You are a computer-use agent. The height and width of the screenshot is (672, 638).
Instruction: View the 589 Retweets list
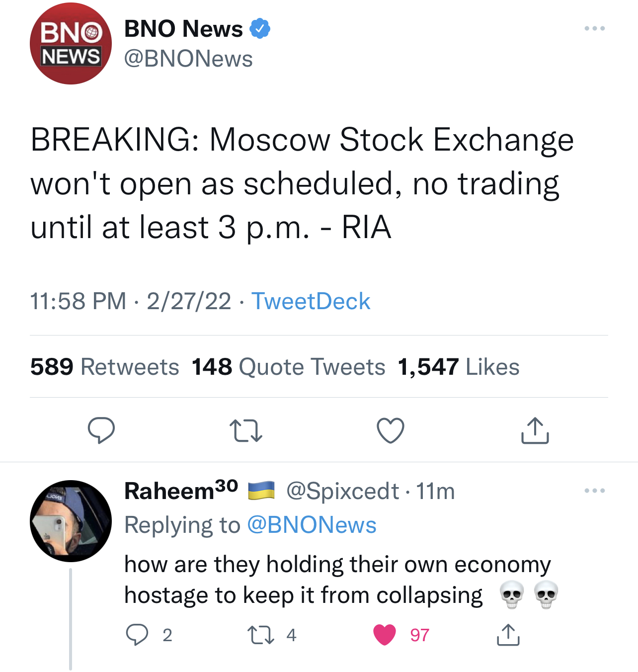pos(104,367)
